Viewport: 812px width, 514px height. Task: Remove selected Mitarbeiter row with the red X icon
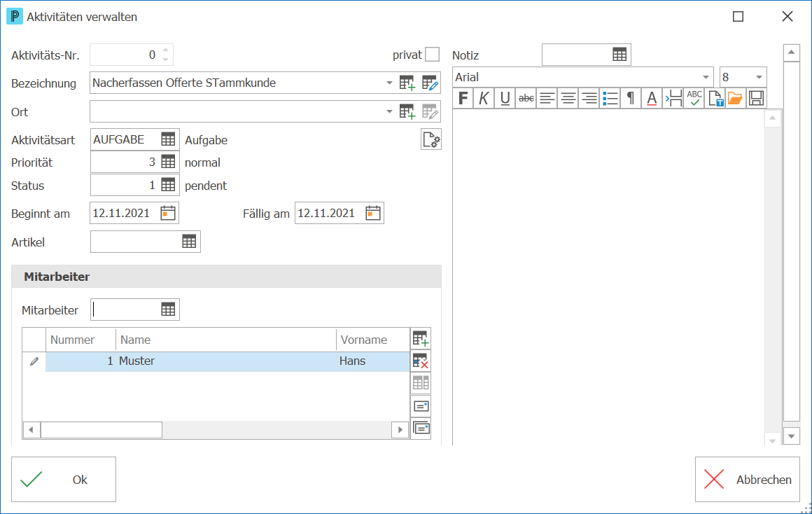pos(421,361)
